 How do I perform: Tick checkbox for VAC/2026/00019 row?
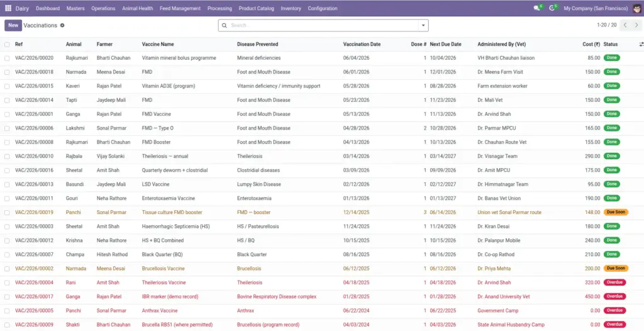pyautogui.click(x=7, y=213)
